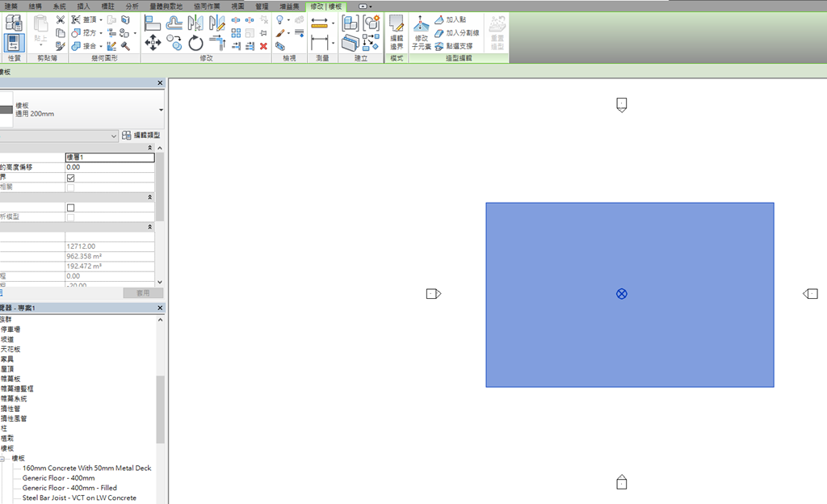827x504 pixels.
Task: Select the blue floor slab in the canvas
Action: 630,295
